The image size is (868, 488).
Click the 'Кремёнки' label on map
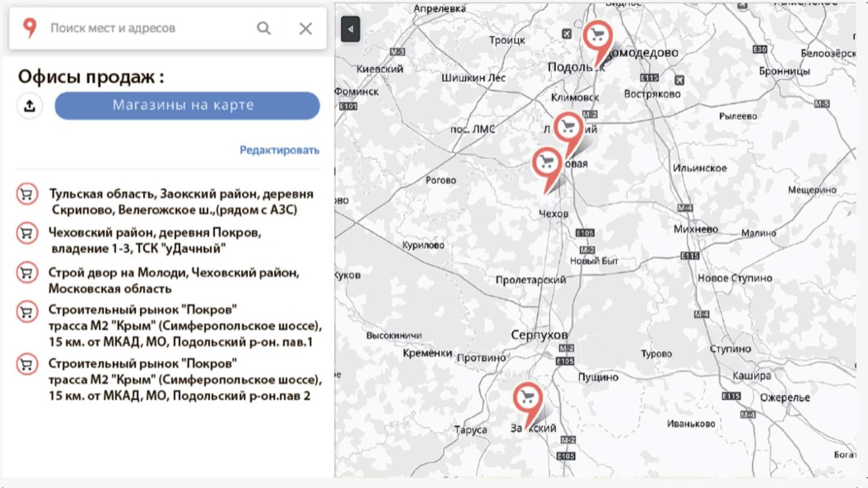[427, 353]
